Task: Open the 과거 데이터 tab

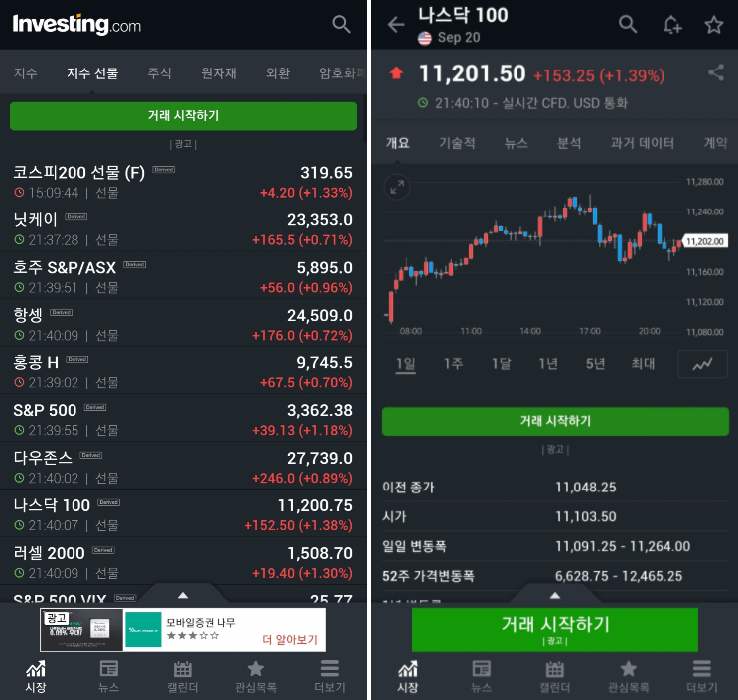Action: (642, 143)
